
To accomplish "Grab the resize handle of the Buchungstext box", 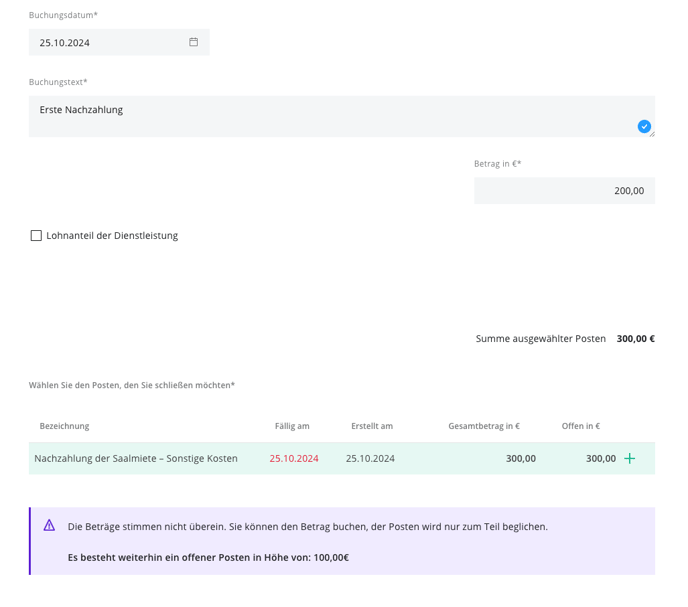I will tap(652, 134).
